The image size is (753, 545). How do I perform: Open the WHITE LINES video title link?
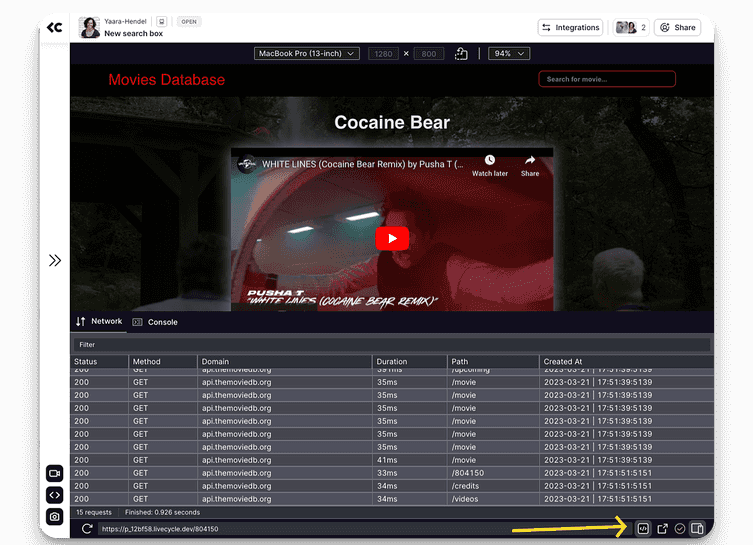coord(363,164)
